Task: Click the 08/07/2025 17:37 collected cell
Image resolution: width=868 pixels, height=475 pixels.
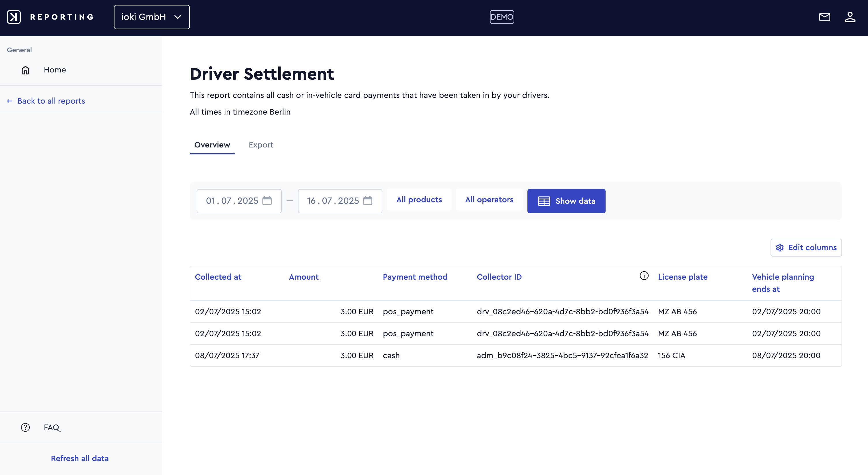Action: pyautogui.click(x=227, y=355)
